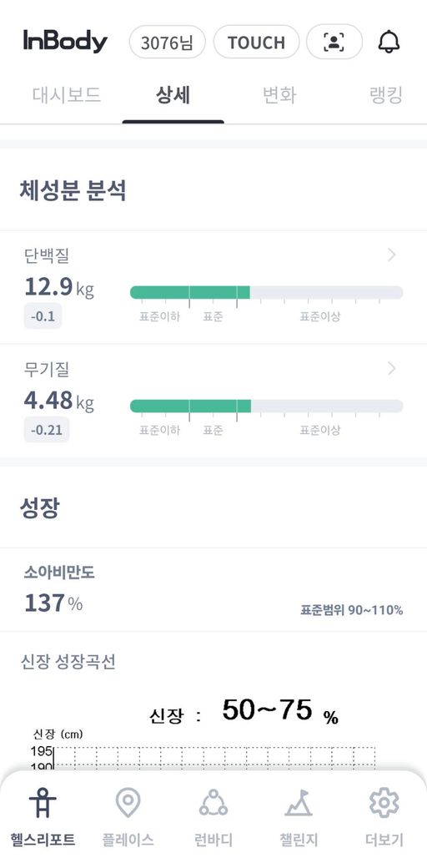Image resolution: width=427 pixels, height=868 pixels.
Task: Tap the profile scan icon button
Action: click(x=334, y=42)
